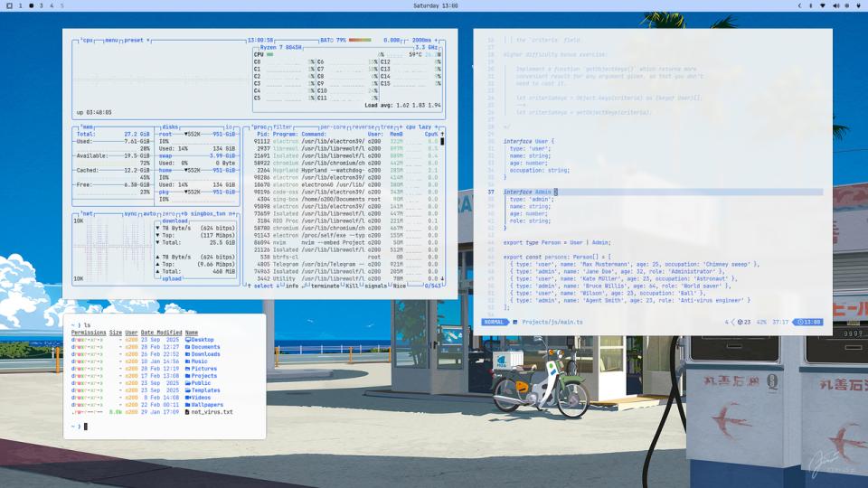Click the Videos folder in ls output

tap(198, 398)
